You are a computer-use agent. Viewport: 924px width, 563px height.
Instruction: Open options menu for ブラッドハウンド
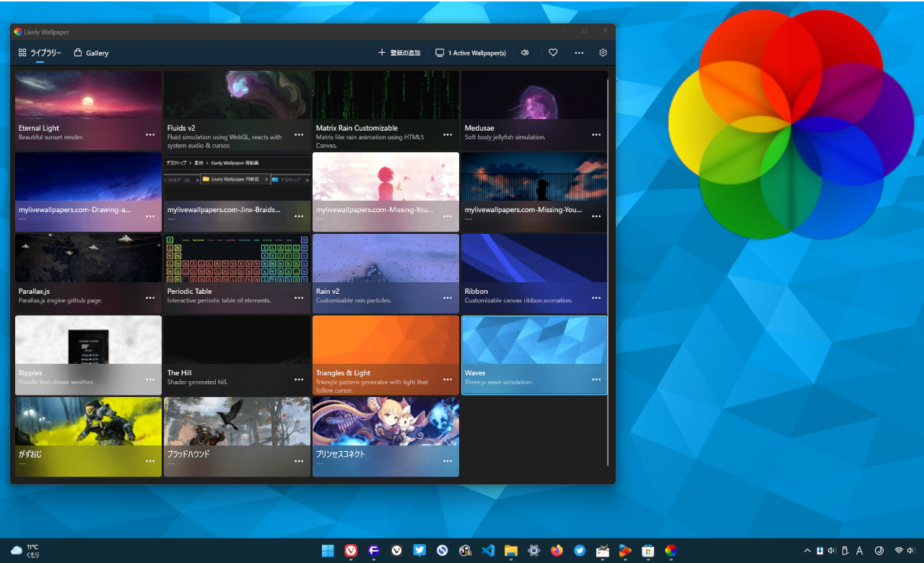pos(299,461)
